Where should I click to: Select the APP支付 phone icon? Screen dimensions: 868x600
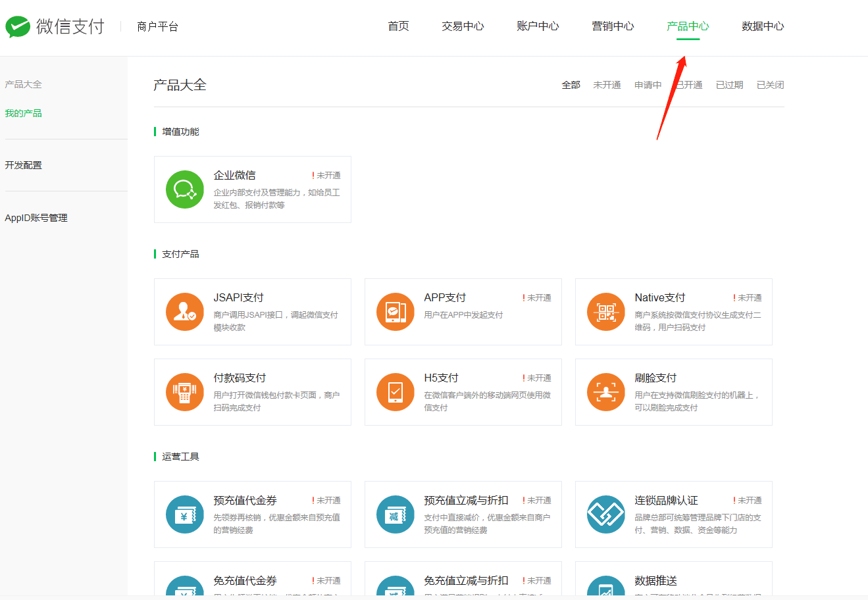point(396,312)
